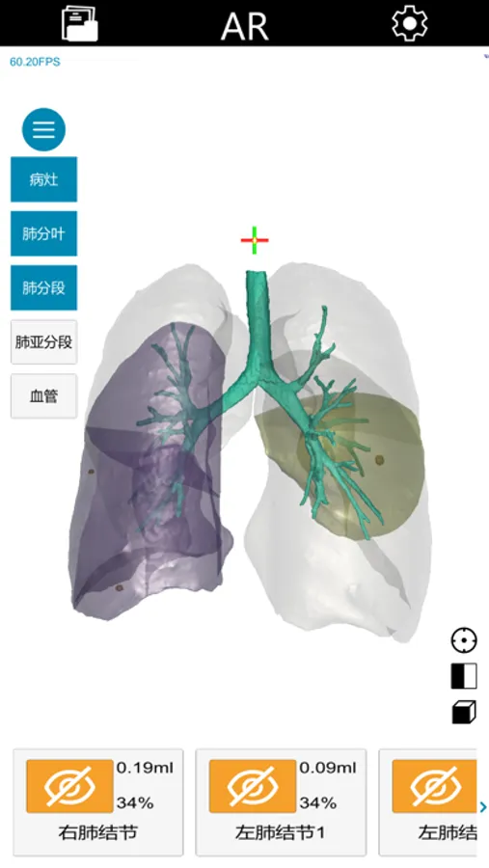Toggle the 病灶 layer button
This screenshot has width=489, height=868.
43,179
